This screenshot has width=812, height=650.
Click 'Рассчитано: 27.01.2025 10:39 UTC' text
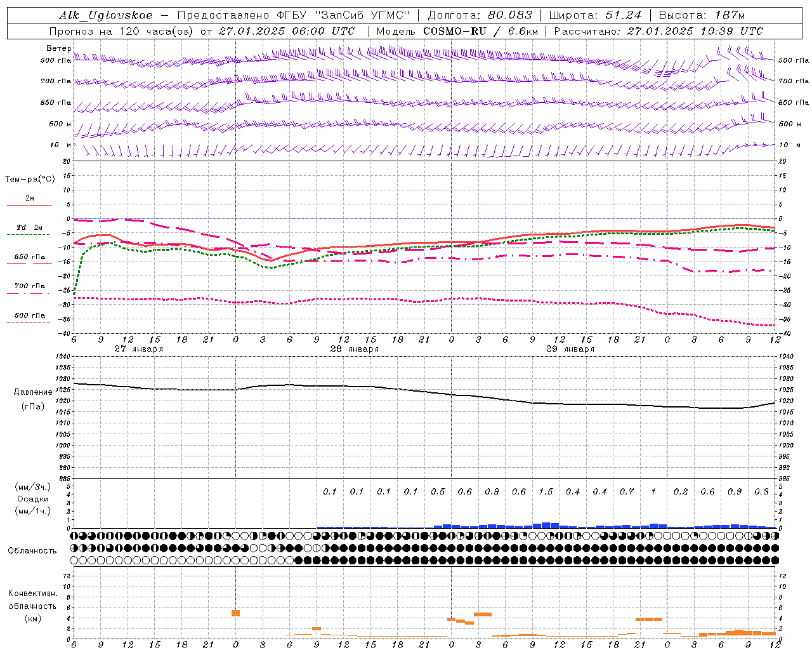point(658,31)
